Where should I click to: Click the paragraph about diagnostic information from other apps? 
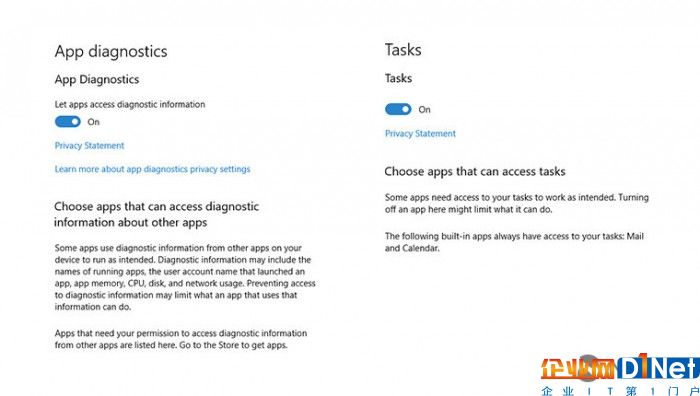(185, 277)
